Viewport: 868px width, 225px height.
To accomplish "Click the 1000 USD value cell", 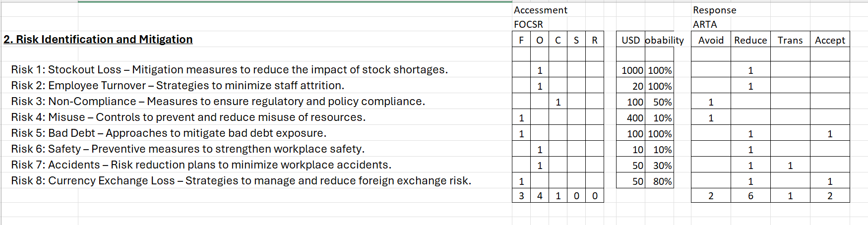I will click(x=631, y=70).
